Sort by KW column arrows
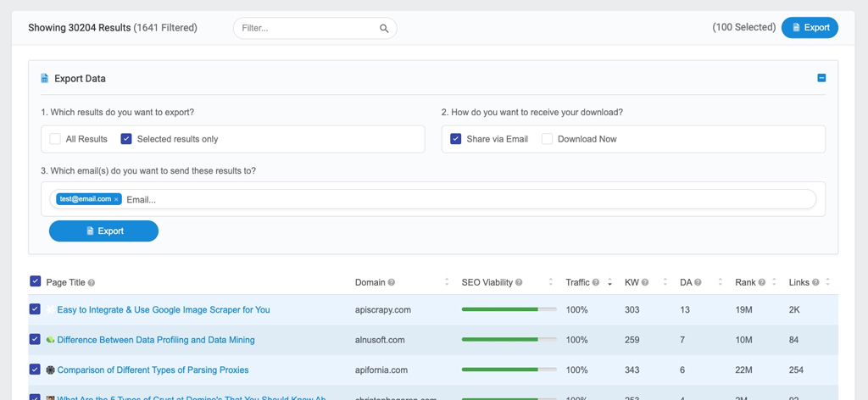 [x=665, y=282]
